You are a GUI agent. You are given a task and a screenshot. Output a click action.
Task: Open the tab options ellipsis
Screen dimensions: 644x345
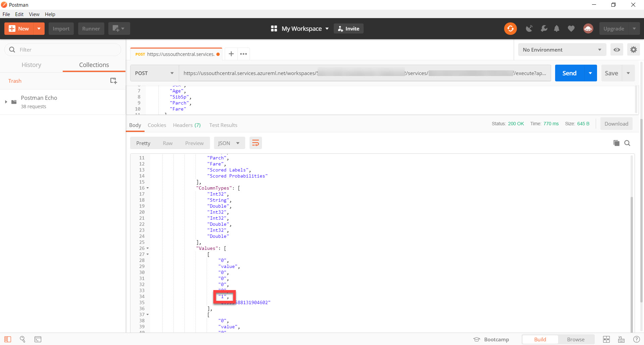click(x=244, y=54)
